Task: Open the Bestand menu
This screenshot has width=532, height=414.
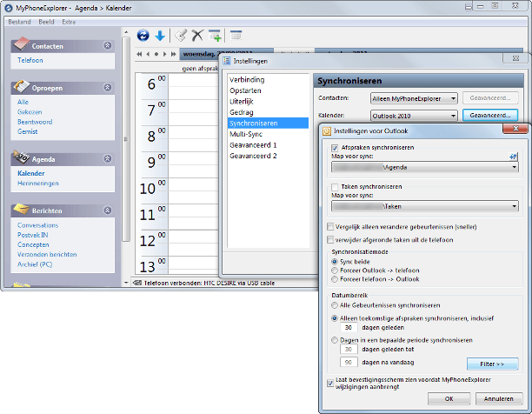Action: point(19,22)
